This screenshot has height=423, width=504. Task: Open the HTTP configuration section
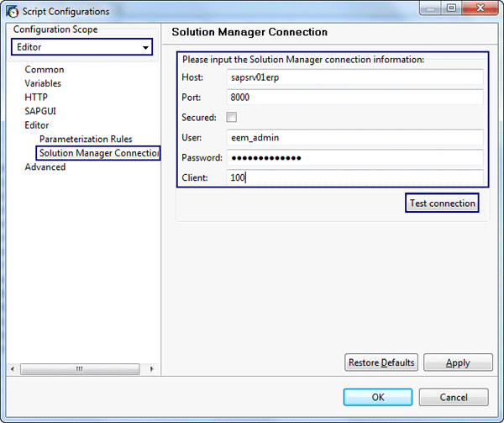point(36,98)
